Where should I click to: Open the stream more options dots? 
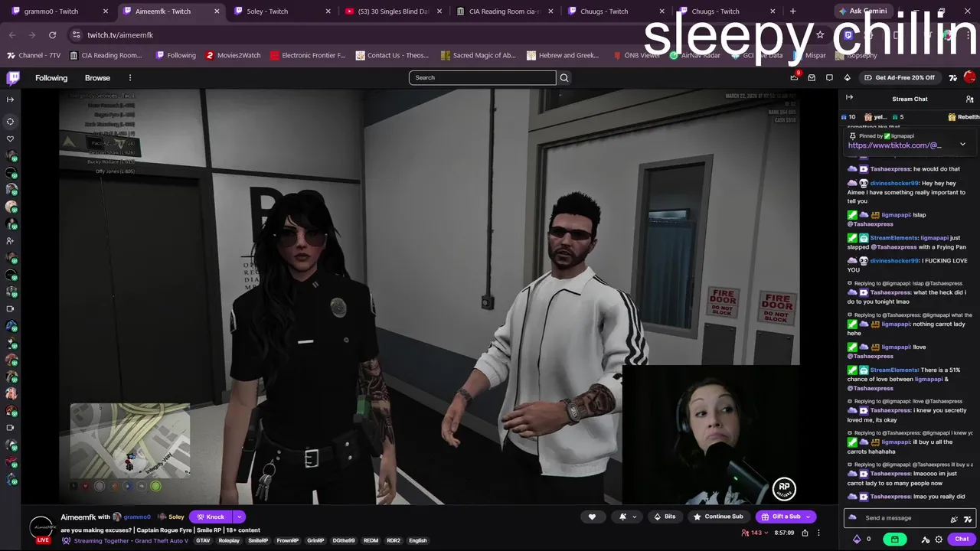coord(818,533)
